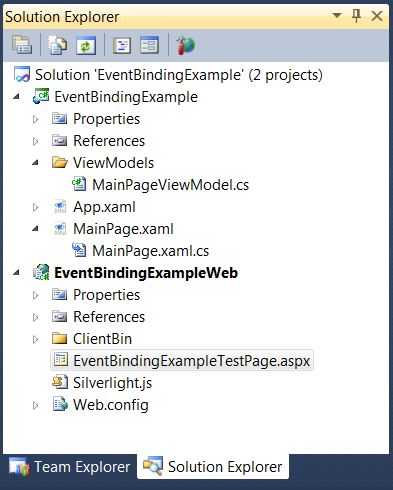Click the Properties toolbar icon
The width and height of the screenshot is (393, 490).
[22, 45]
